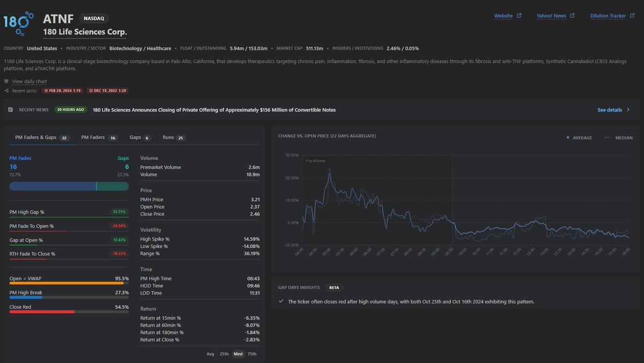Open the Dilution Tracker link

(x=608, y=16)
